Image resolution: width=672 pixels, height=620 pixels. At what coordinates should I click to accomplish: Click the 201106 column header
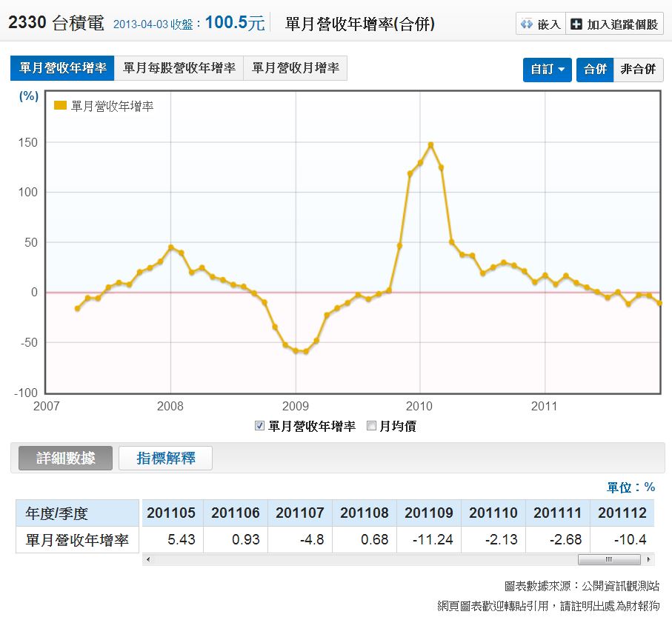[236, 513]
